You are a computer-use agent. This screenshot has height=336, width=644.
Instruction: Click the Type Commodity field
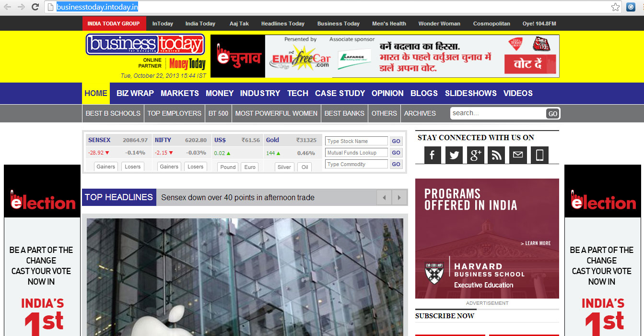(x=356, y=164)
